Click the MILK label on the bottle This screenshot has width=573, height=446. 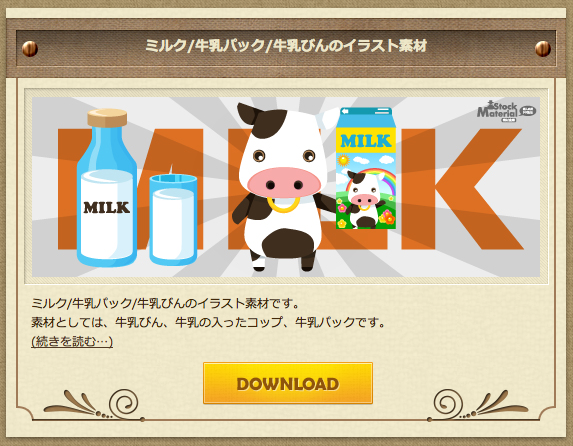point(107,208)
